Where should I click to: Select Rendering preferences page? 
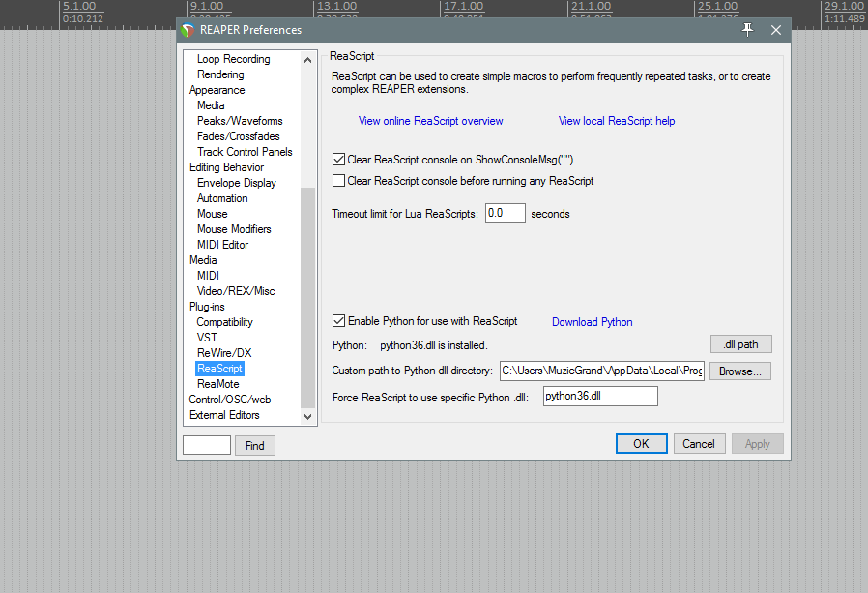point(220,74)
